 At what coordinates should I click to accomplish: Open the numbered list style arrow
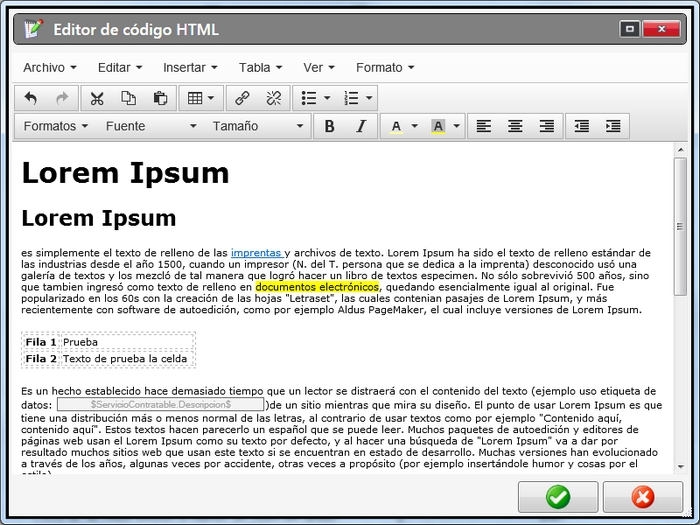(369, 98)
